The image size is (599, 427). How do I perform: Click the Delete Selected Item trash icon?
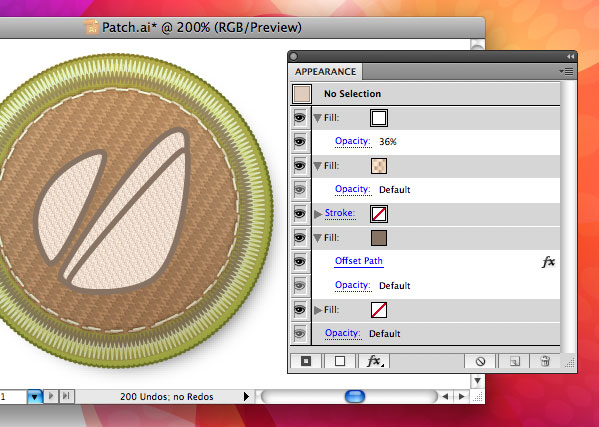545,361
